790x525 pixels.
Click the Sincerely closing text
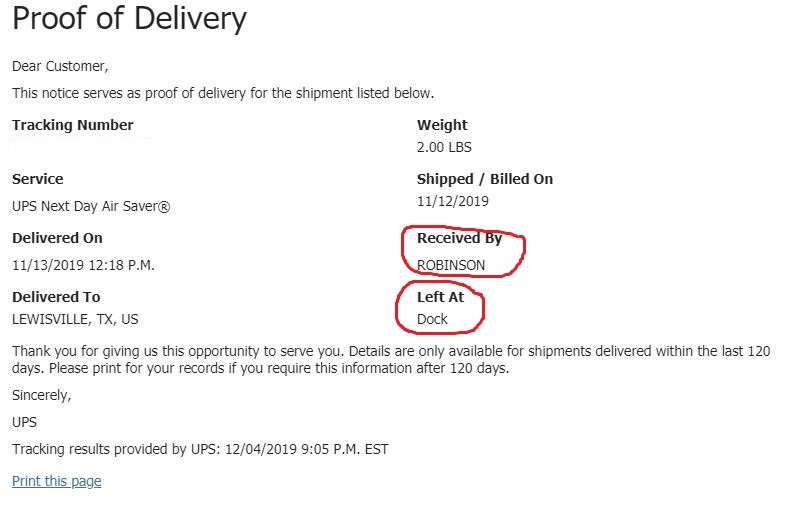pyautogui.click(x=41, y=395)
